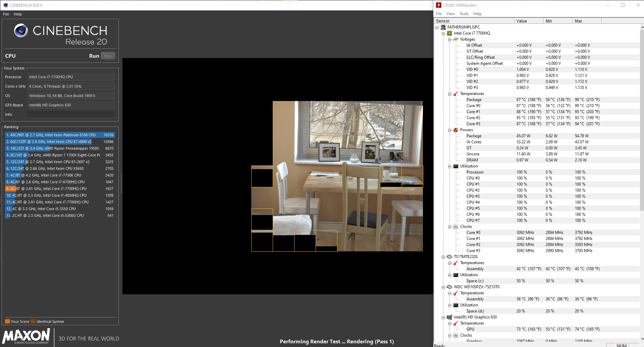Click the Temperatures icon under Intel(R) HD Graphics 630
644x347 pixels.
click(456, 323)
